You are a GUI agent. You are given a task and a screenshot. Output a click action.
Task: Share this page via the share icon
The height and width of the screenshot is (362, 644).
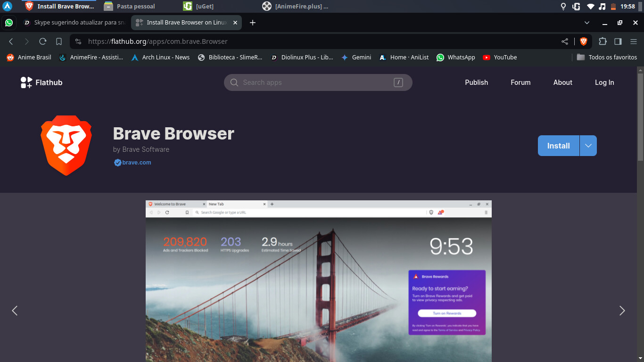pyautogui.click(x=565, y=41)
